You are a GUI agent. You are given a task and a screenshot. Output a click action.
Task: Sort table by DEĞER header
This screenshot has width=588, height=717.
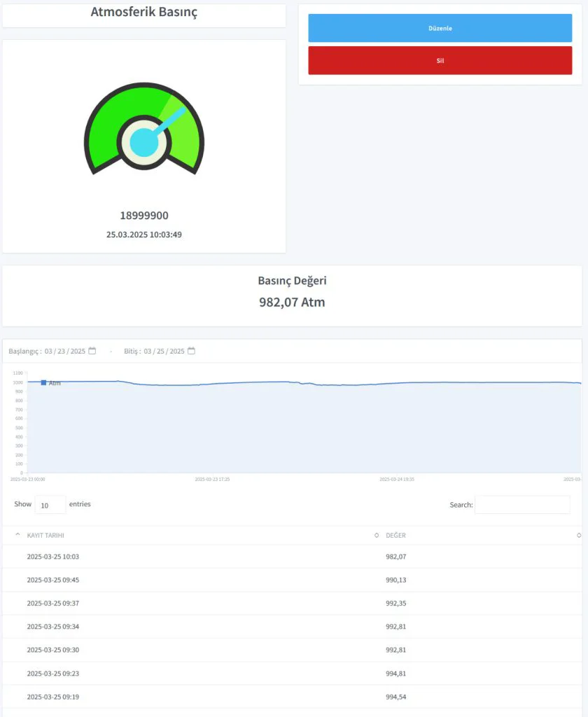[395, 536]
